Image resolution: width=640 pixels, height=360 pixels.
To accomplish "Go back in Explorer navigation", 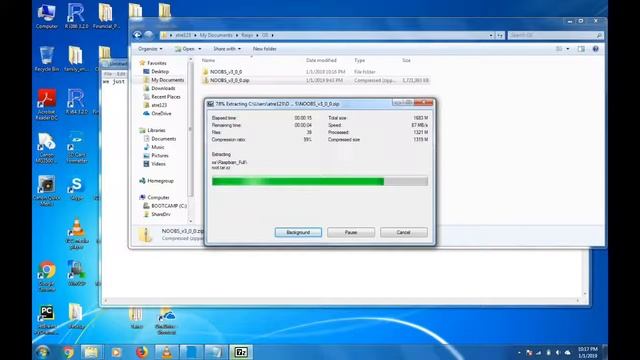I will (137, 35).
